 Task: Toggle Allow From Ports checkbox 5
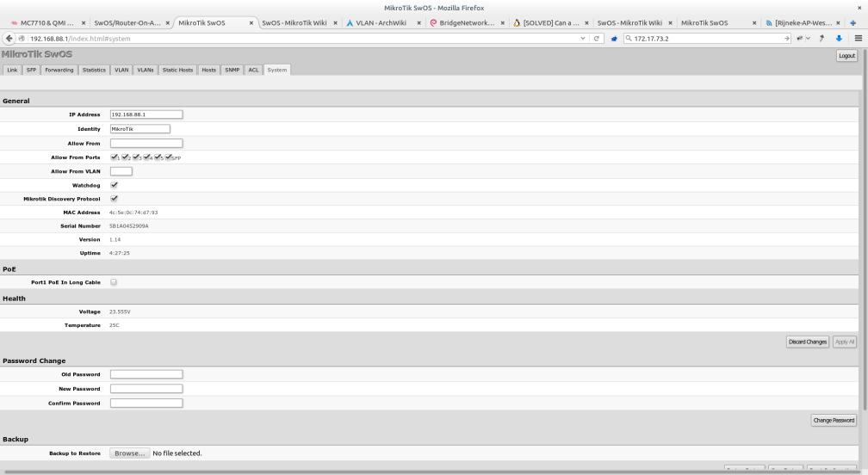tap(158, 157)
